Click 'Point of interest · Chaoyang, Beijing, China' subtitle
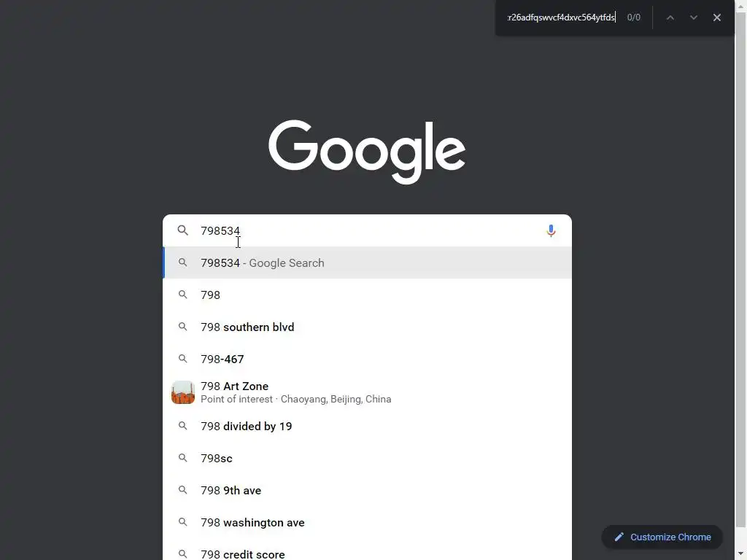 point(296,399)
